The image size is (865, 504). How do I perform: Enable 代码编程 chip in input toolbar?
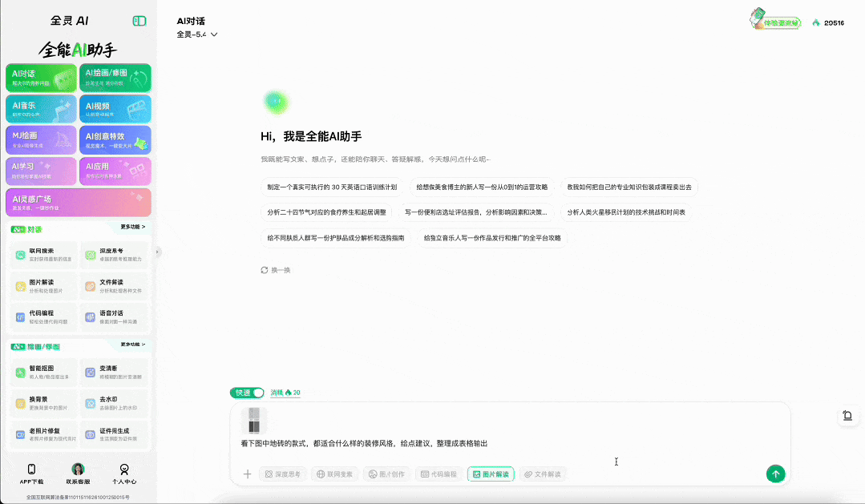439,474
